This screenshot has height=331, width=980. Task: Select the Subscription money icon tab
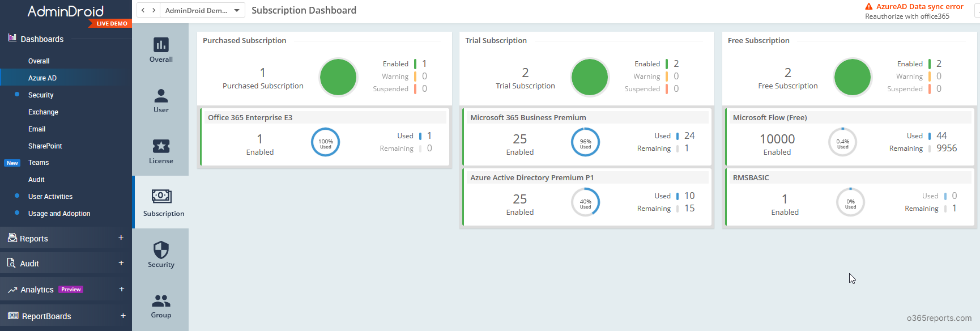pyautogui.click(x=162, y=202)
